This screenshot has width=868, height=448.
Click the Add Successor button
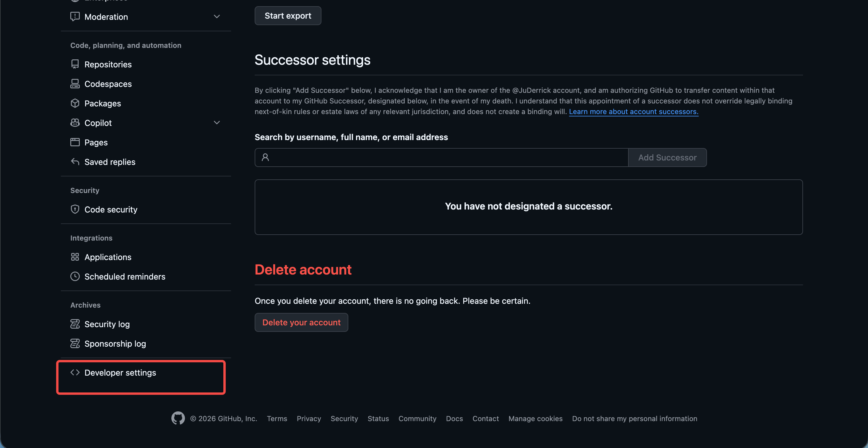pos(667,158)
